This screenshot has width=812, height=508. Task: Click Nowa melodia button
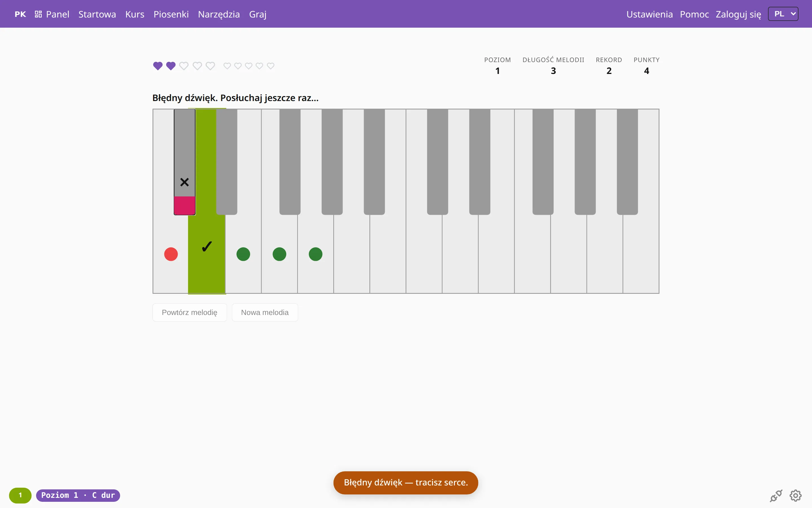[265, 312]
